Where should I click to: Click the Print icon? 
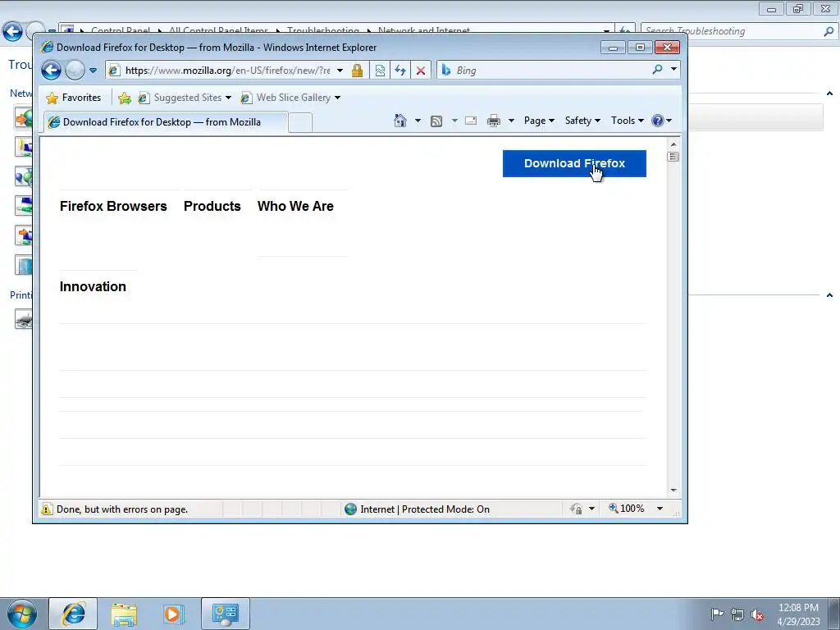click(493, 121)
